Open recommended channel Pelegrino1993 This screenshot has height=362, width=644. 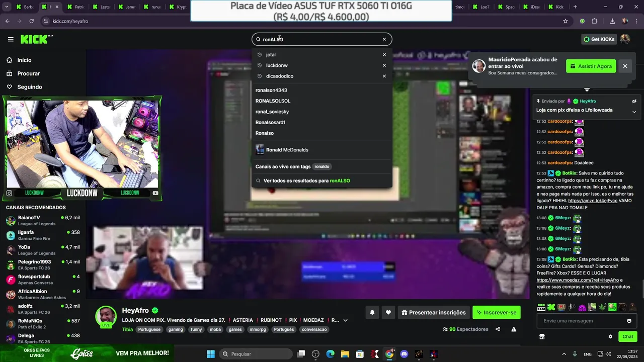[43, 265]
